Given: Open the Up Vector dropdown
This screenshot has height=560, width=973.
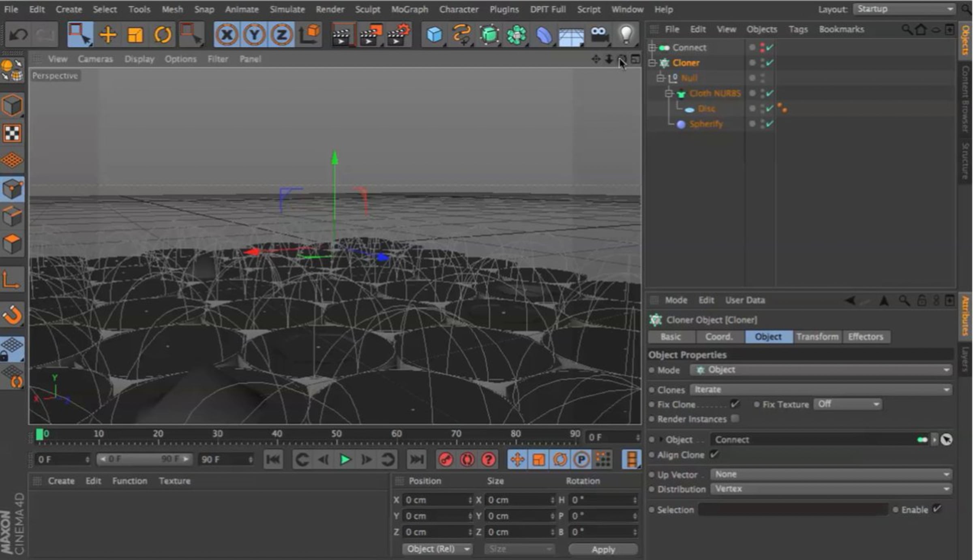Looking at the screenshot, I should (831, 474).
